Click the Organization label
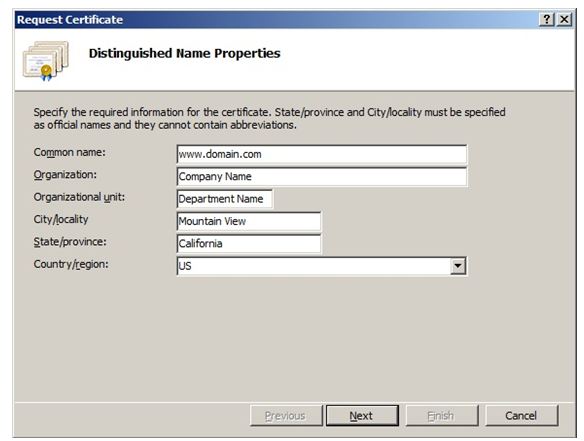584x441 pixels. [x=65, y=175]
